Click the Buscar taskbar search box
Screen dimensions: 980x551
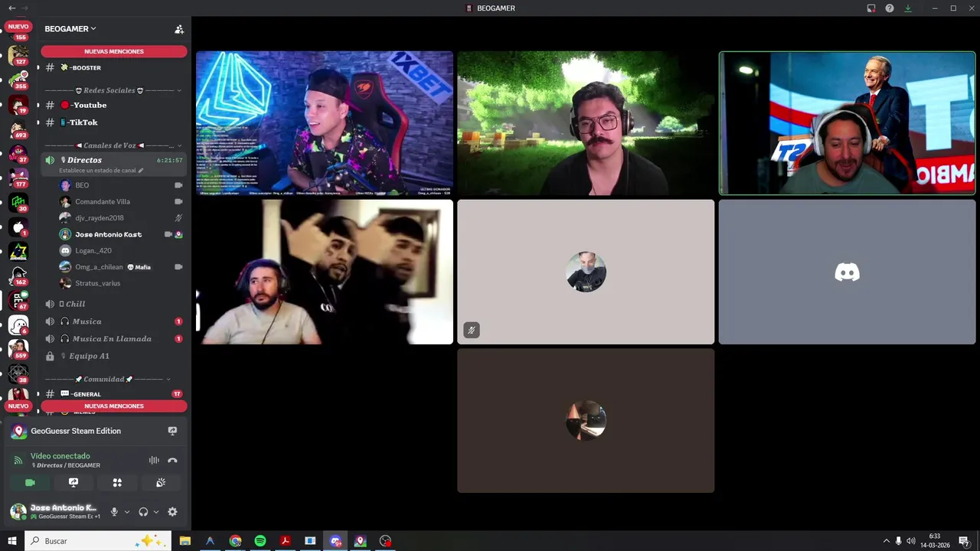(98, 541)
